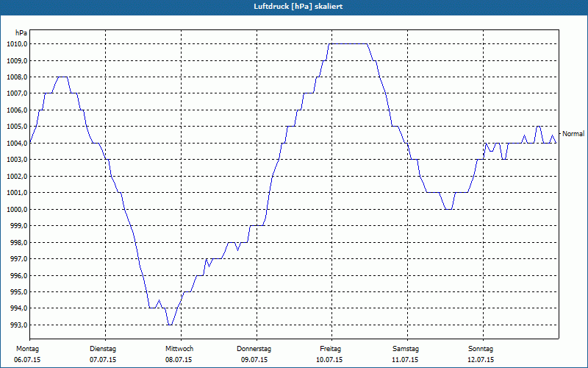Viewport: 588px width, 368px height.
Task: Select the 999,0 axis value
Action: click(x=18, y=226)
